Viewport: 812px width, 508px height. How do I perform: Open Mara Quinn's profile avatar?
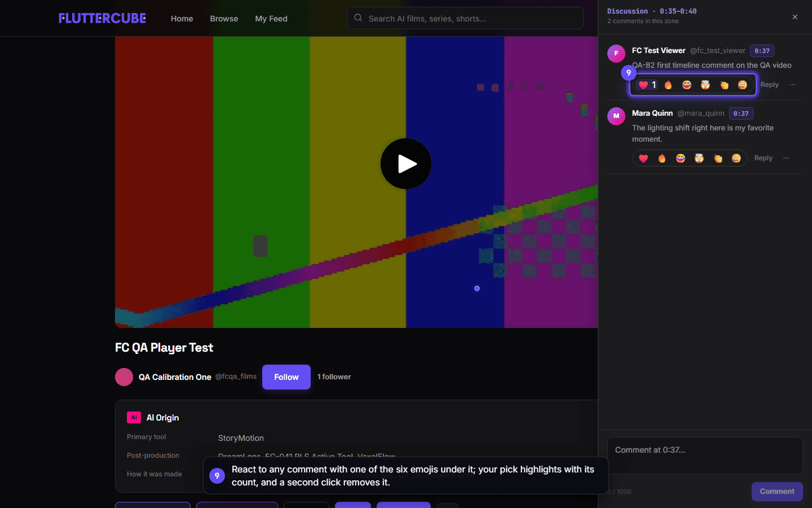coord(616,116)
